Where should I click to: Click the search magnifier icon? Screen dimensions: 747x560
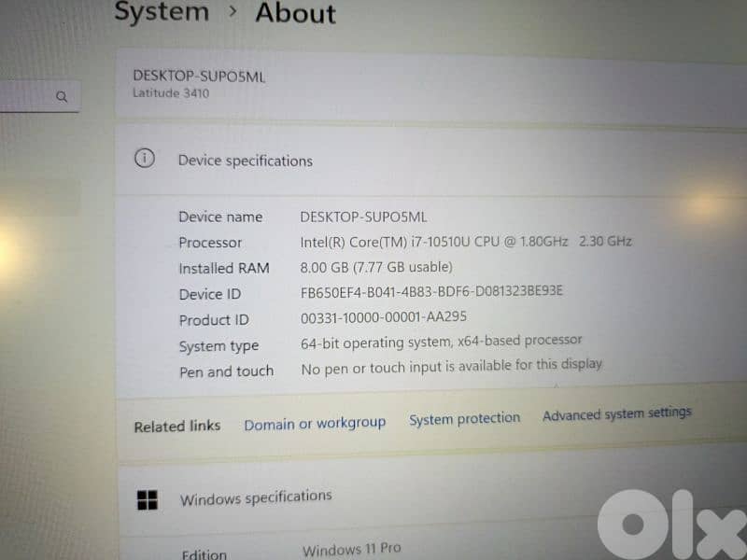pos(62,96)
